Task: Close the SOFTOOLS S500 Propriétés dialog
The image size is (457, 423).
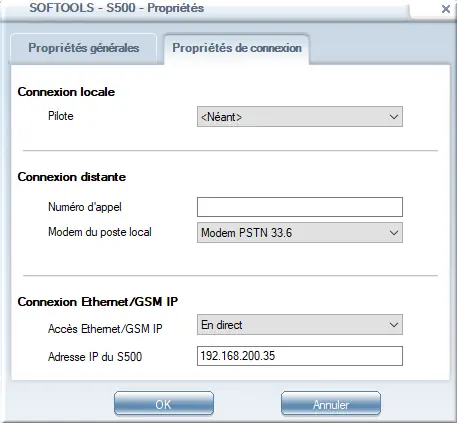Action: (x=446, y=9)
